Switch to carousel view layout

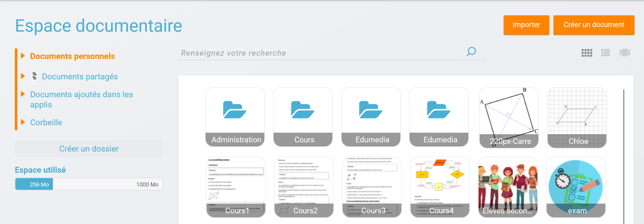click(x=624, y=53)
